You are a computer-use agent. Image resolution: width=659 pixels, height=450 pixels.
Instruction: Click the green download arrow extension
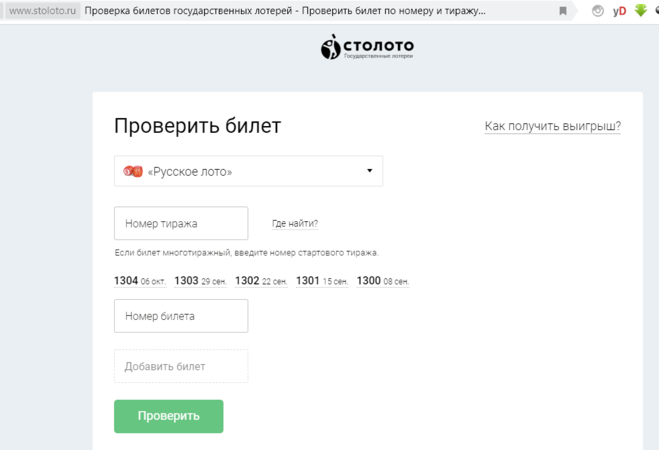(x=640, y=11)
